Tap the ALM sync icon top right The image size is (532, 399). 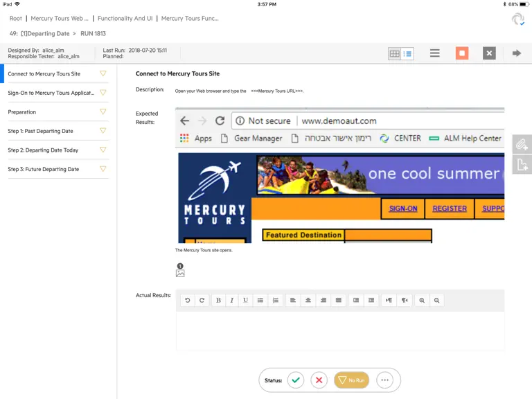point(518,19)
